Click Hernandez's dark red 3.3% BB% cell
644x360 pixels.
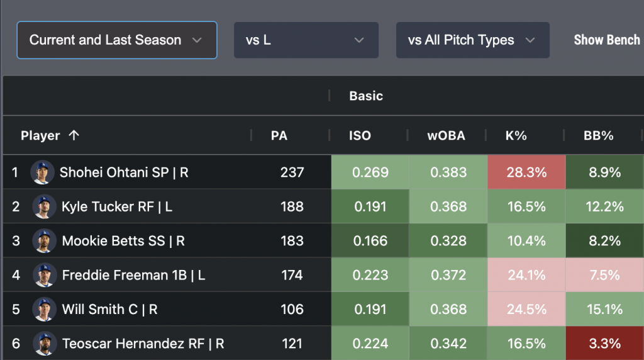click(606, 344)
